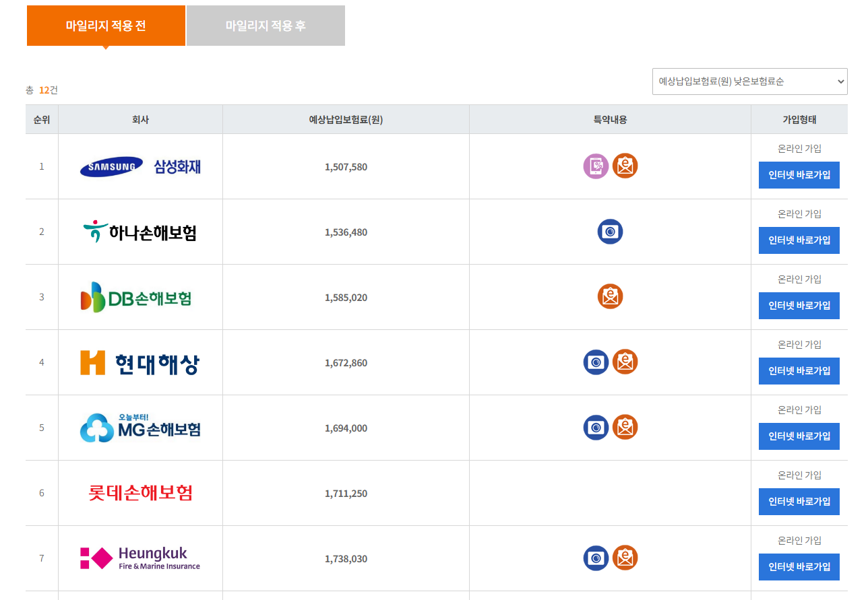
Task: Click the orange email icon in Hyundai row
Action: point(625,362)
